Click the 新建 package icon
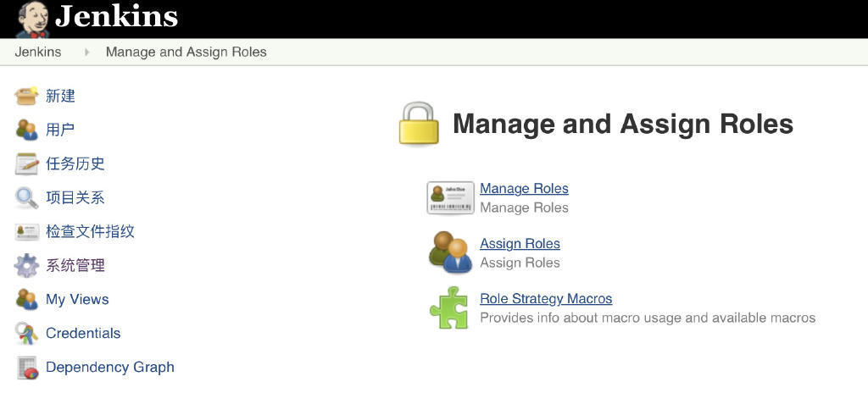This screenshot has width=868, height=393. tap(26, 97)
